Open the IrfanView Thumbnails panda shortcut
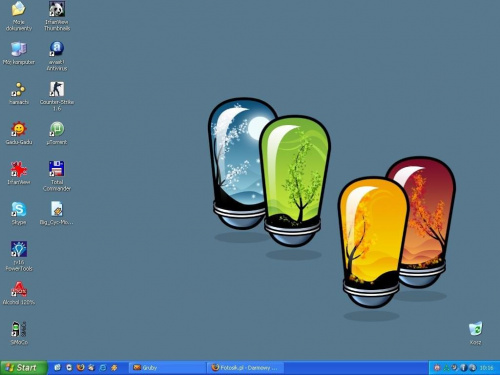500x375 pixels. coord(57,16)
